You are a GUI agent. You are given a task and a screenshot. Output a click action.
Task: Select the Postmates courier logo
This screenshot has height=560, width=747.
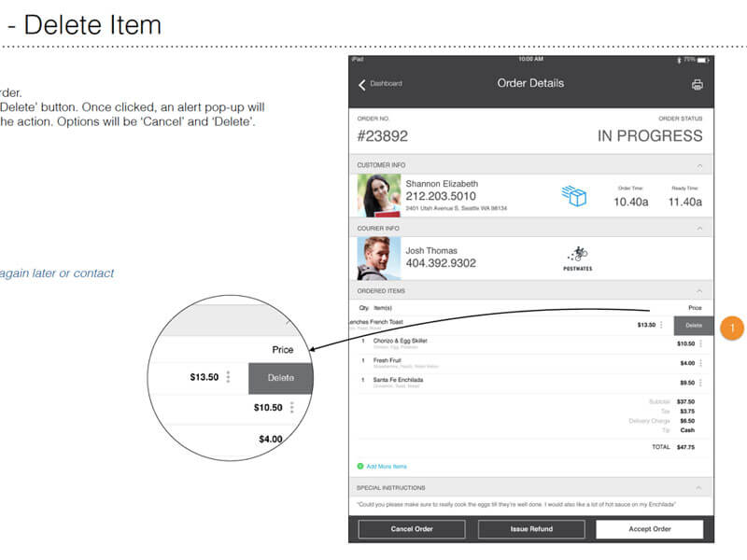tap(576, 258)
